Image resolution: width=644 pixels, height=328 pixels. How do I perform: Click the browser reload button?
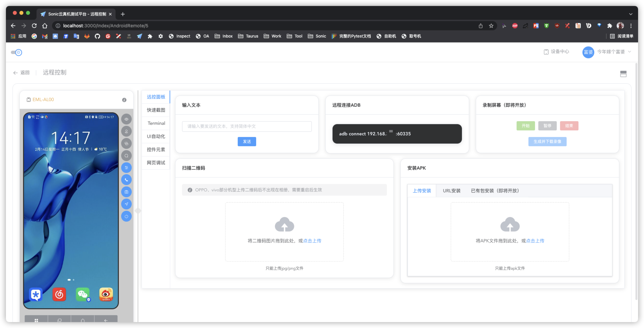click(34, 26)
